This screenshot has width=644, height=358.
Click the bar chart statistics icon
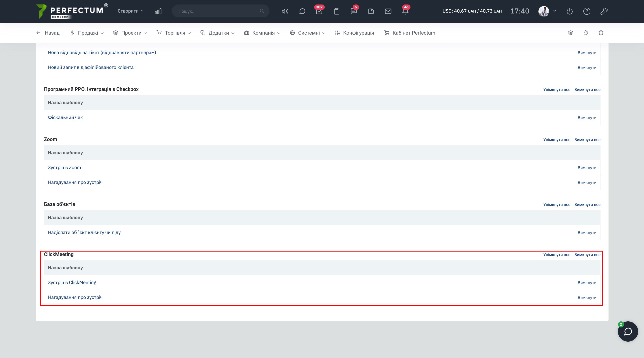tap(158, 11)
